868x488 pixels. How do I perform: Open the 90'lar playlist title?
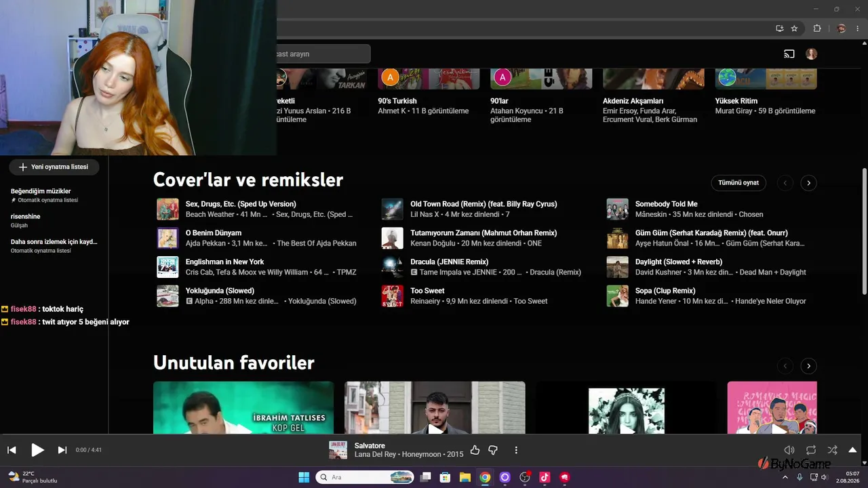[x=499, y=101]
